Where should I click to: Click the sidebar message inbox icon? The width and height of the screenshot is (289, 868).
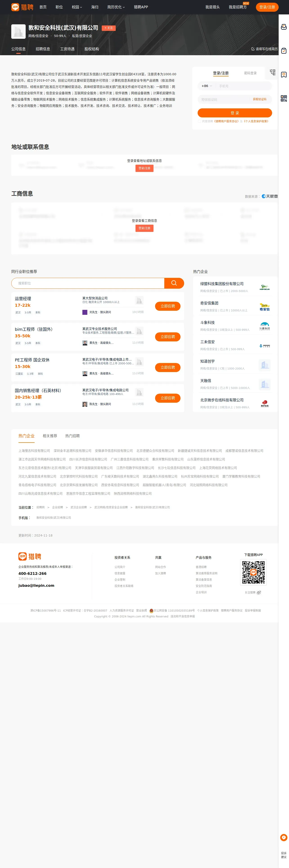284,27
